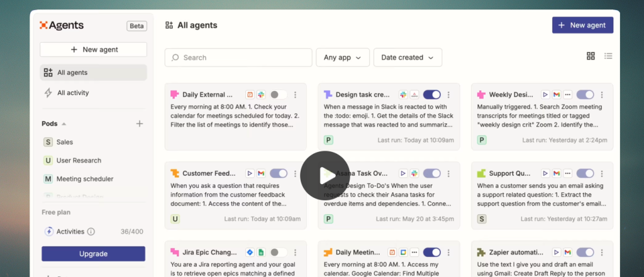
Task: Open more options for Jira Epic agent
Action: click(295, 253)
